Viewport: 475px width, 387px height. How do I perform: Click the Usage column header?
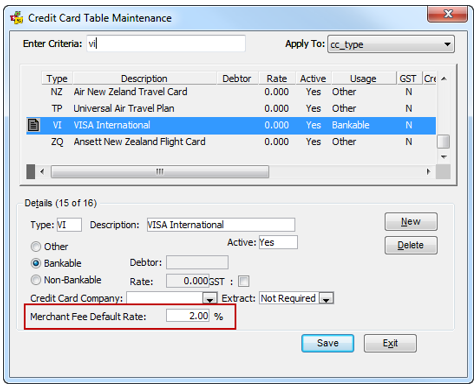(x=363, y=79)
